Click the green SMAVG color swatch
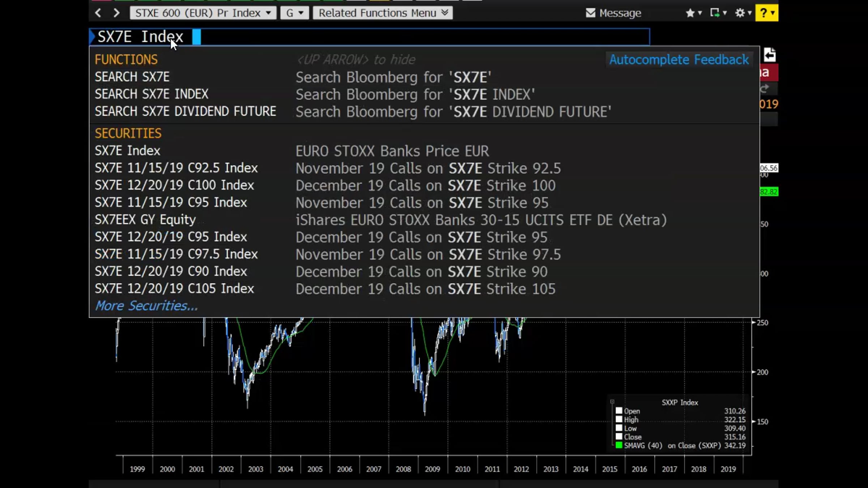Image resolution: width=868 pixels, height=488 pixels. pyautogui.click(x=619, y=445)
